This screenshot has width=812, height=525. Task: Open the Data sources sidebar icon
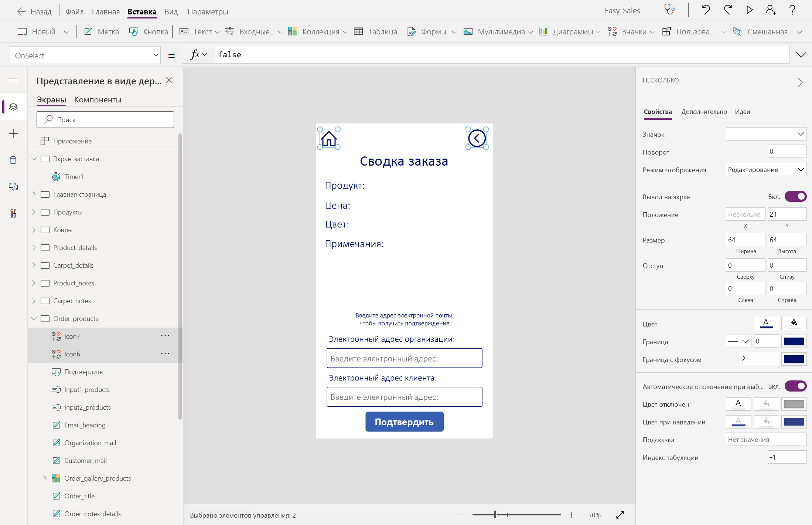click(x=13, y=160)
